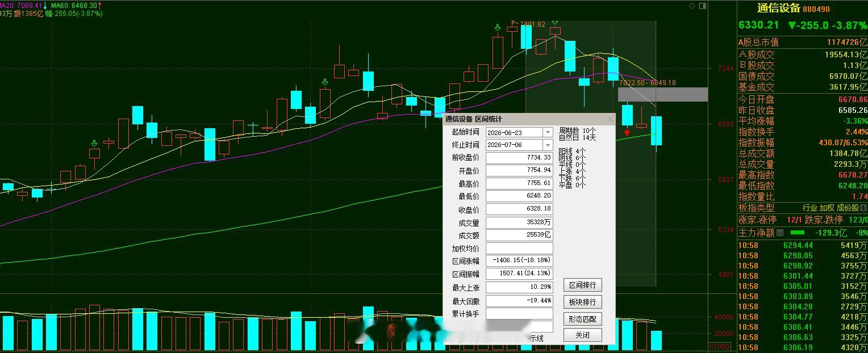The image size is (868, 353).
Task: Click the 指数量比 value 1.74
Action: [x=860, y=196]
